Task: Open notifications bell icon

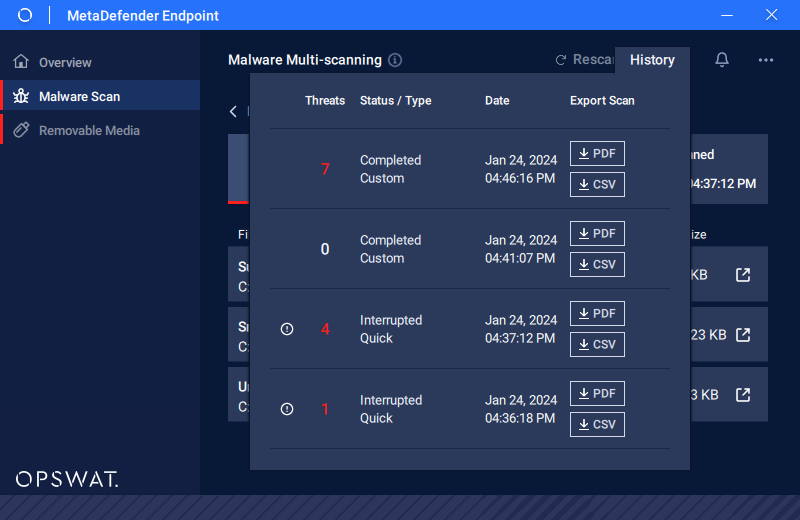Action: [722, 60]
